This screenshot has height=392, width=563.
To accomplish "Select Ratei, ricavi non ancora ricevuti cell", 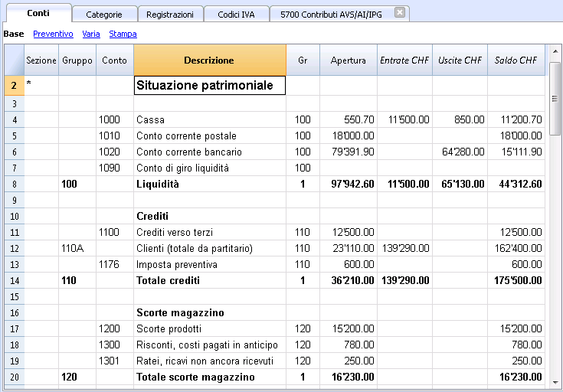I will click(x=210, y=361).
